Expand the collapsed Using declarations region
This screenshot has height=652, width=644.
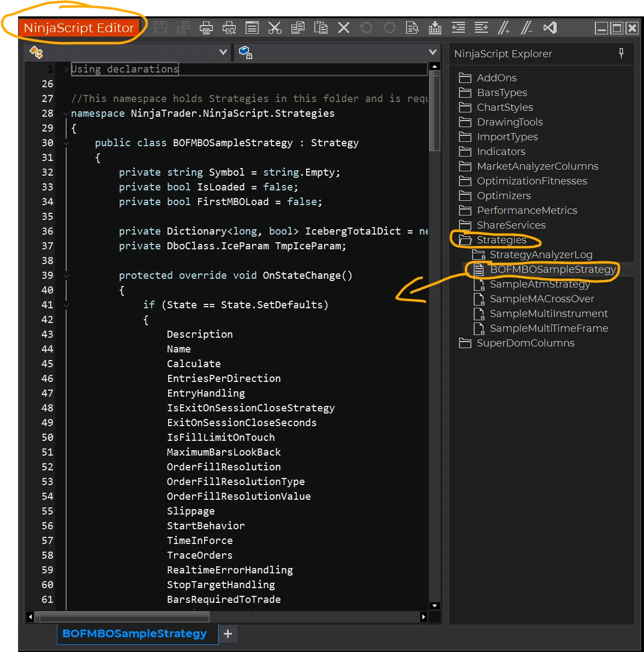pos(66,69)
